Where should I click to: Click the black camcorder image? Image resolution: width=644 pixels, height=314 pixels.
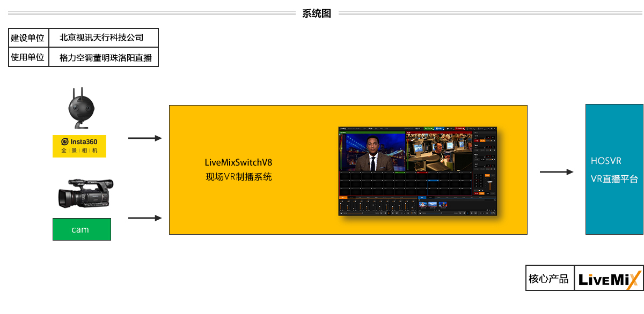(x=85, y=194)
